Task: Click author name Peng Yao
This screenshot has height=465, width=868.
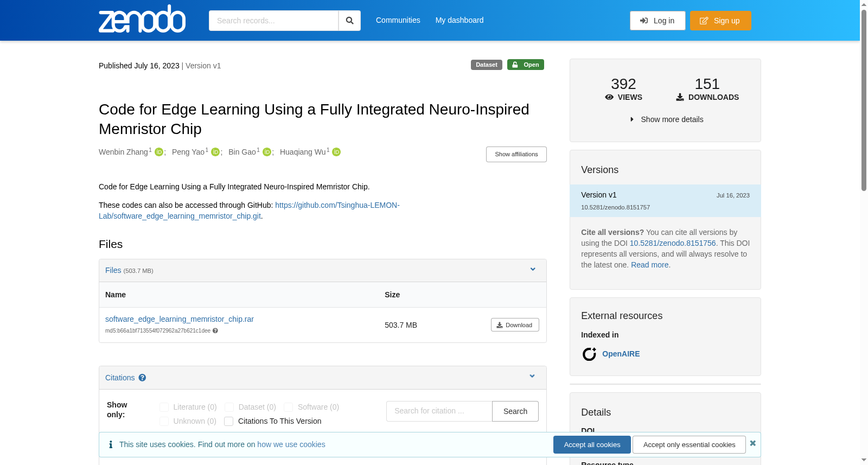Action: click(x=188, y=152)
